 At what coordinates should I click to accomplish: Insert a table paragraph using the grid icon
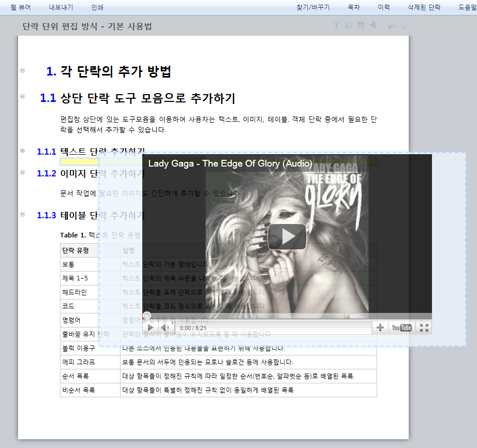pos(361,25)
